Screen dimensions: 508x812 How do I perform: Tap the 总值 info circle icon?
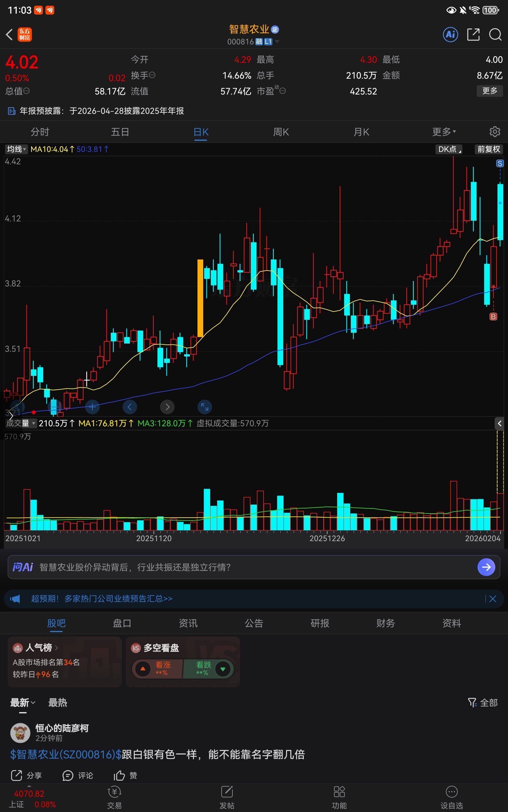click(x=26, y=91)
